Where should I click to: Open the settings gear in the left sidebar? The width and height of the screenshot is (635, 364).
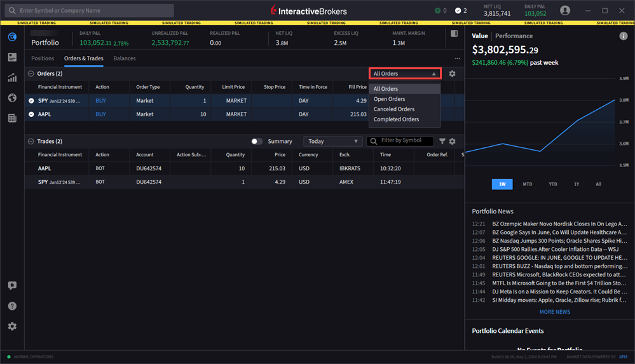pos(12,327)
